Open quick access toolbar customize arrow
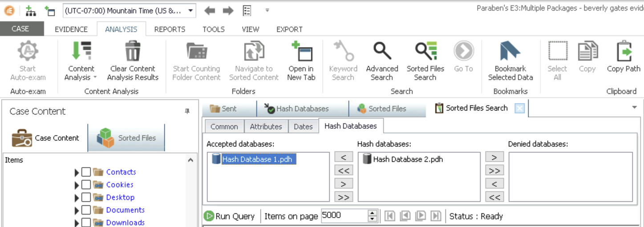 click(267, 10)
